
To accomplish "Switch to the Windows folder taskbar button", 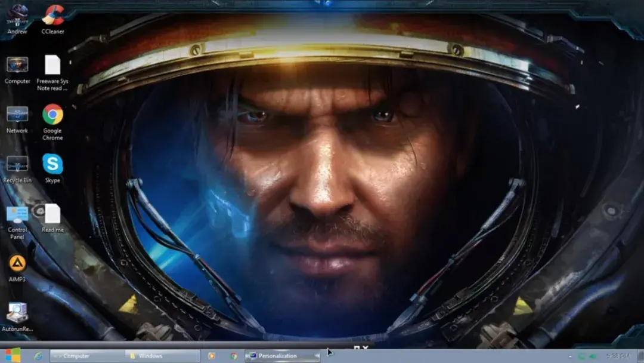I will click(x=162, y=356).
